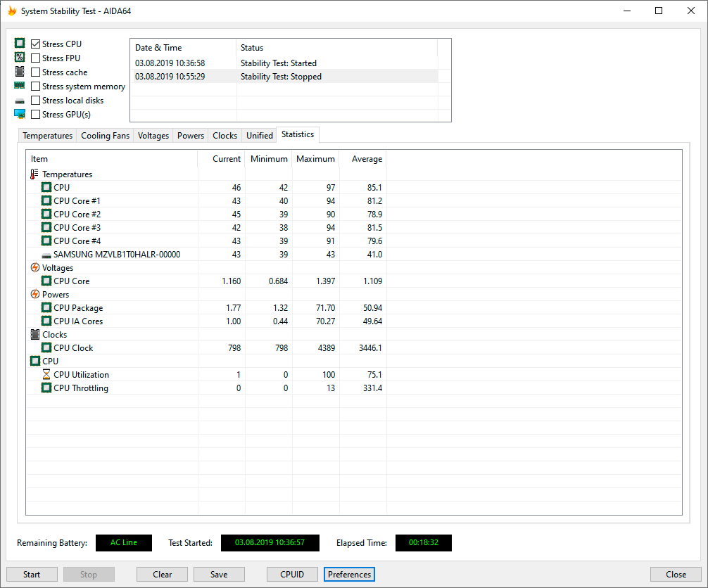This screenshot has height=588, width=708.
Task: Click the cache chip icon beside Stress cache
Action: [20, 71]
